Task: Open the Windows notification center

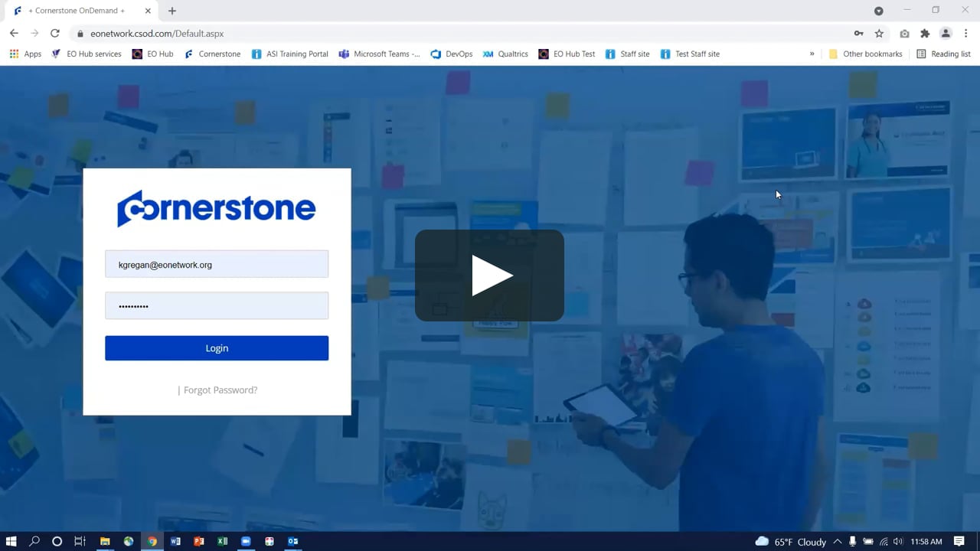Action: coord(959,542)
